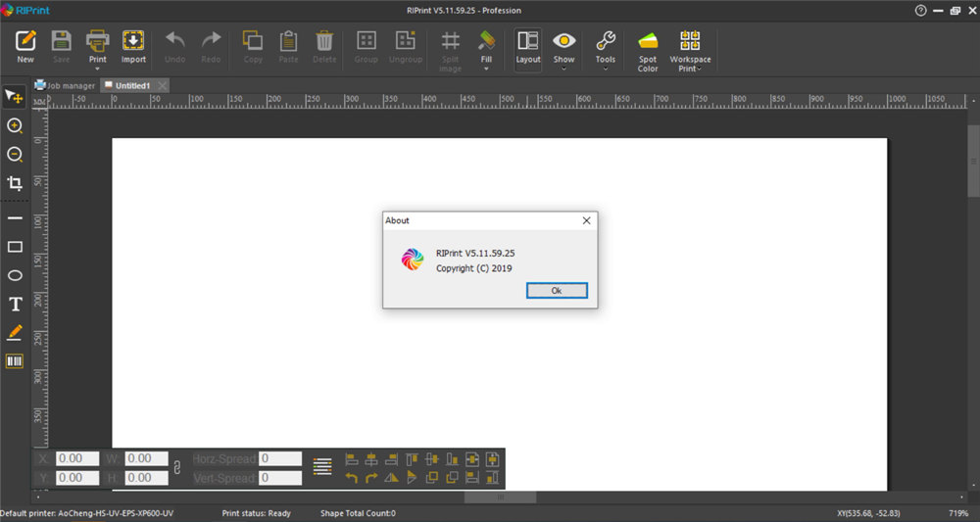Click the Print toolbar icon
The image size is (980, 522).
97,41
